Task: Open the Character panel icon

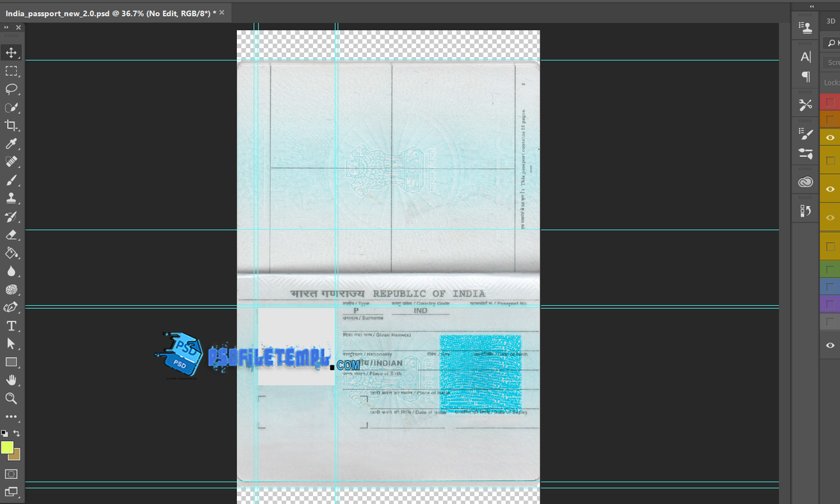Action: pyautogui.click(x=805, y=57)
